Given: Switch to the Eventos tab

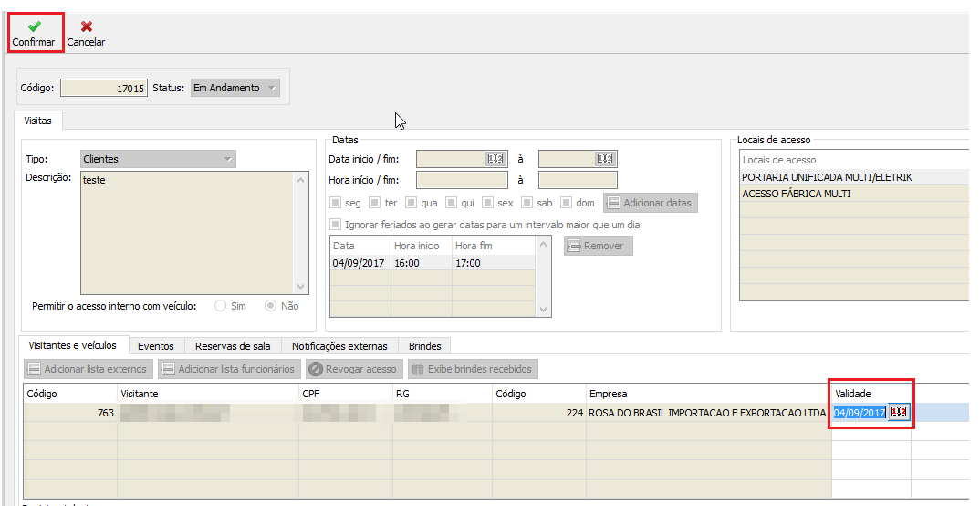Looking at the screenshot, I should pyautogui.click(x=155, y=346).
